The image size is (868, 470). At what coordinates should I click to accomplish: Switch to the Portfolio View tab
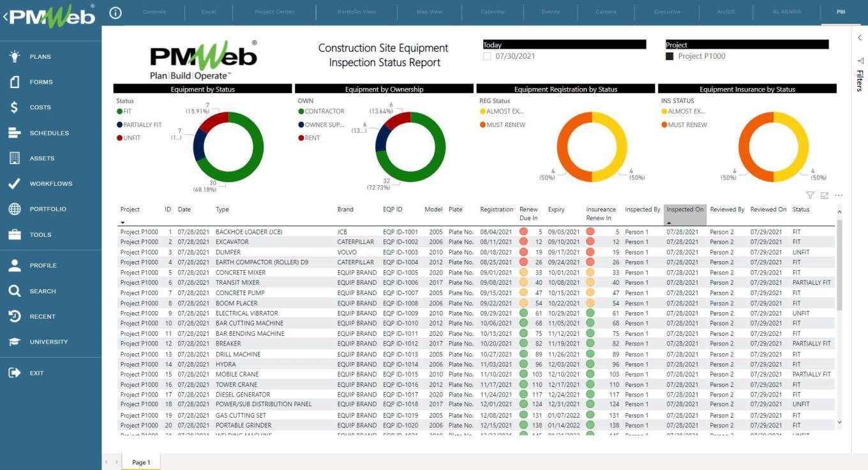(x=357, y=12)
